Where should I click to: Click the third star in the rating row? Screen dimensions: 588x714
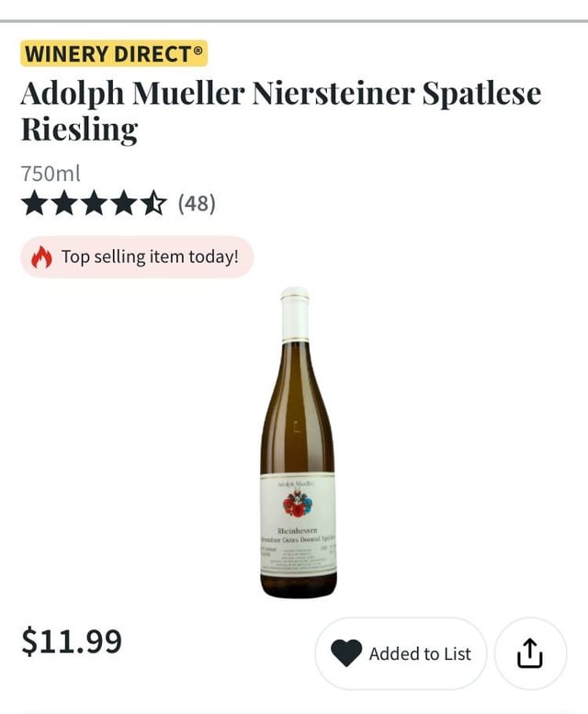click(x=94, y=202)
